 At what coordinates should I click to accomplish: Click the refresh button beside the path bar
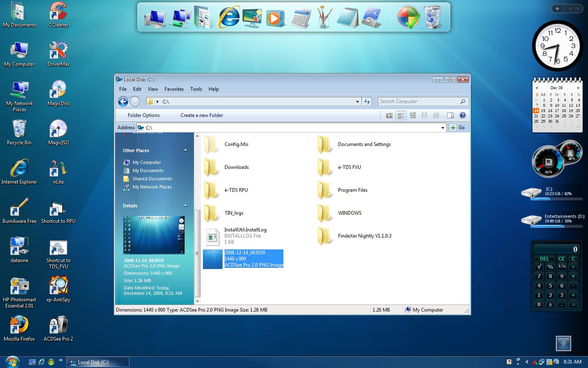(x=367, y=101)
